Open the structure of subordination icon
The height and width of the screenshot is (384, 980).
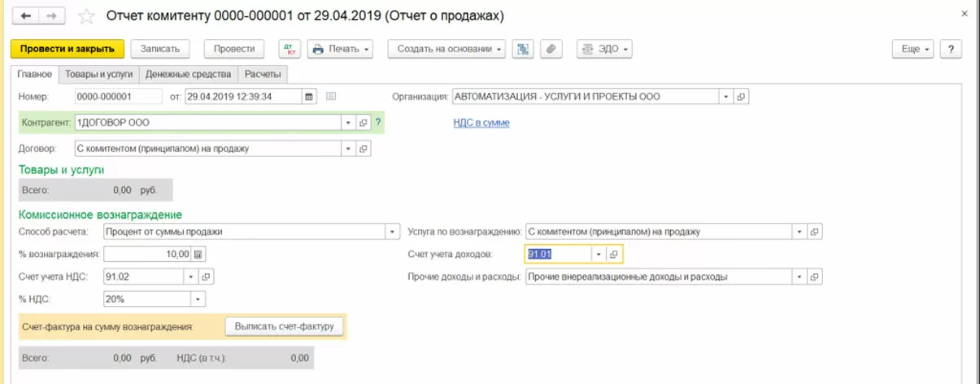click(x=524, y=49)
